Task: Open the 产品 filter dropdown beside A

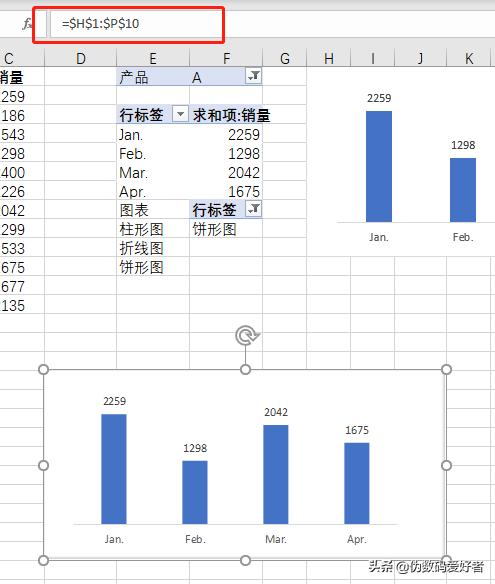Action: [254, 76]
